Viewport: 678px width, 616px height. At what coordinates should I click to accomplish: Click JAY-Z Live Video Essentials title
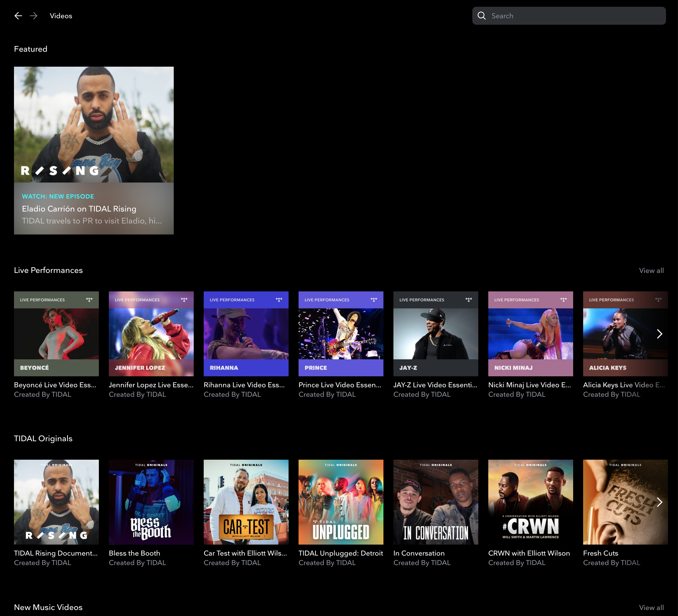point(436,385)
